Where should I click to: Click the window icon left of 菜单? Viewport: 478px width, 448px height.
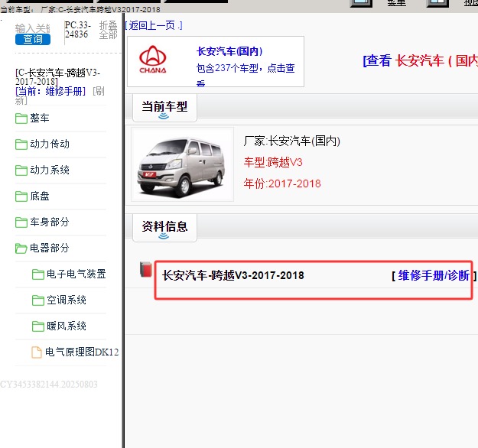361,3
